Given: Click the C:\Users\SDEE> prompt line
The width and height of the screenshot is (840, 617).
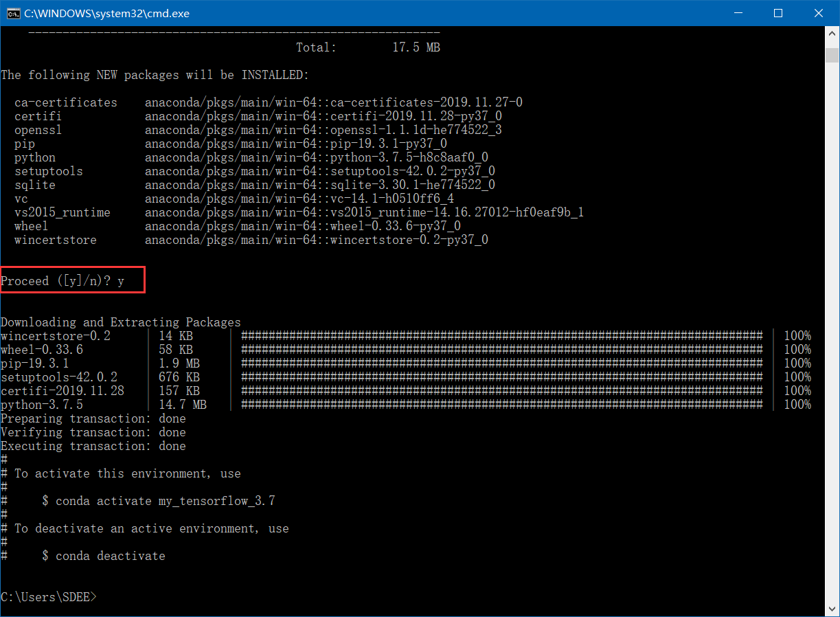Looking at the screenshot, I should (x=48, y=596).
